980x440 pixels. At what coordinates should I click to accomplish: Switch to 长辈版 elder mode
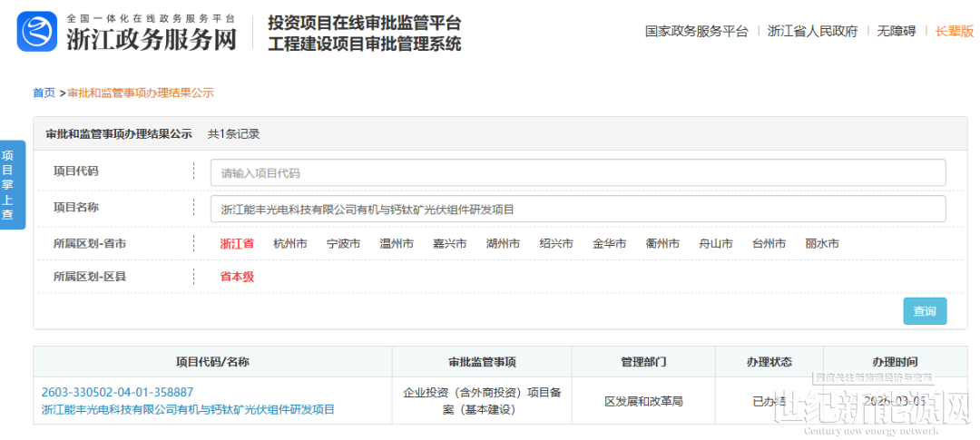955,31
